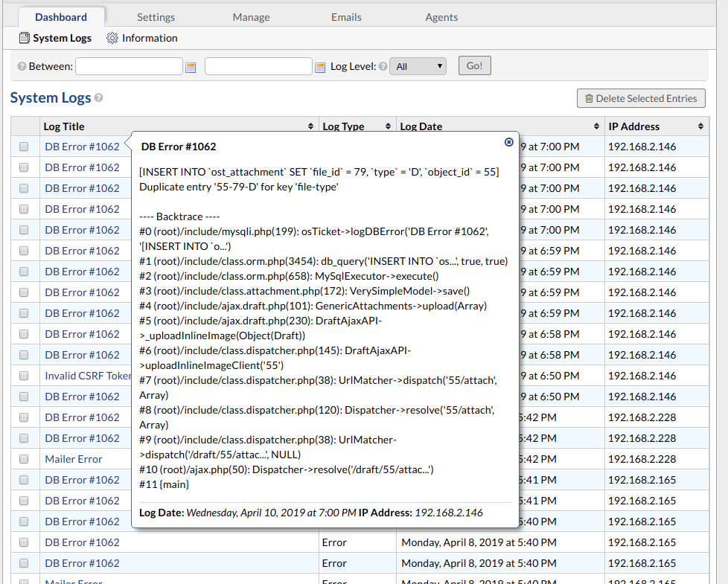The height and width of the screenshot is (584, 728).
Task: Click Delete Selected Entries button
Action: coord(640,98)
